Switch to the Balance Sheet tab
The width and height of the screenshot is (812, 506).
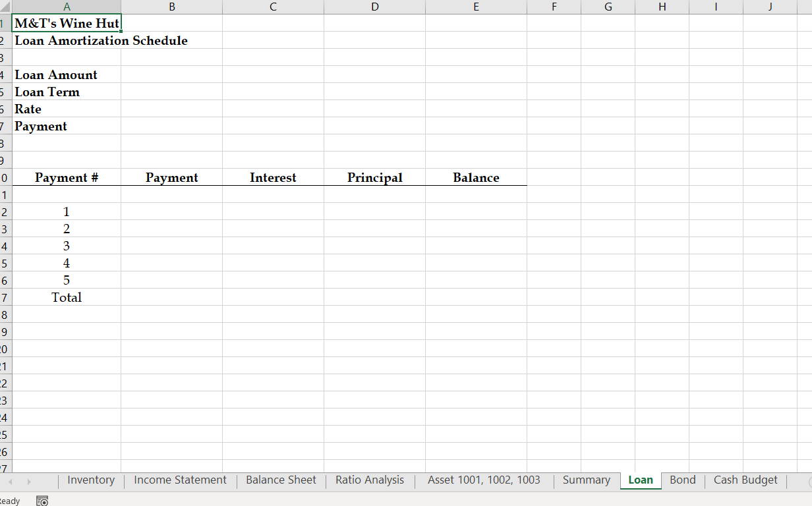click(281, 480)
